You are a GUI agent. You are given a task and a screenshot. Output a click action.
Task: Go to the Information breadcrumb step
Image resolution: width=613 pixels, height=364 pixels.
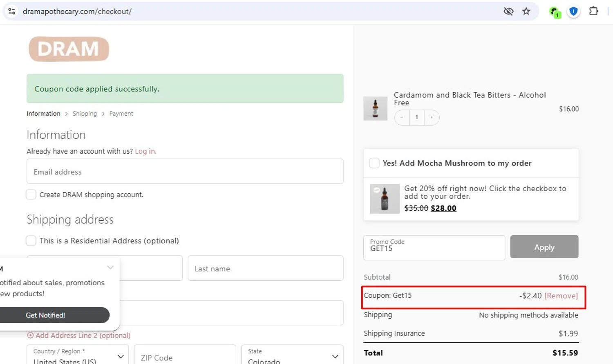pyautogui.click(x=43, y=114)
